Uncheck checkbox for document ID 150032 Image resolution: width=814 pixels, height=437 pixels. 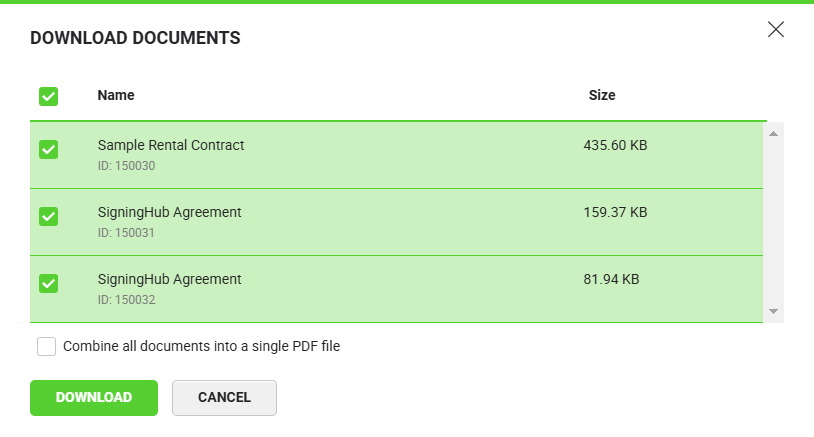click(x=48, y=283)
